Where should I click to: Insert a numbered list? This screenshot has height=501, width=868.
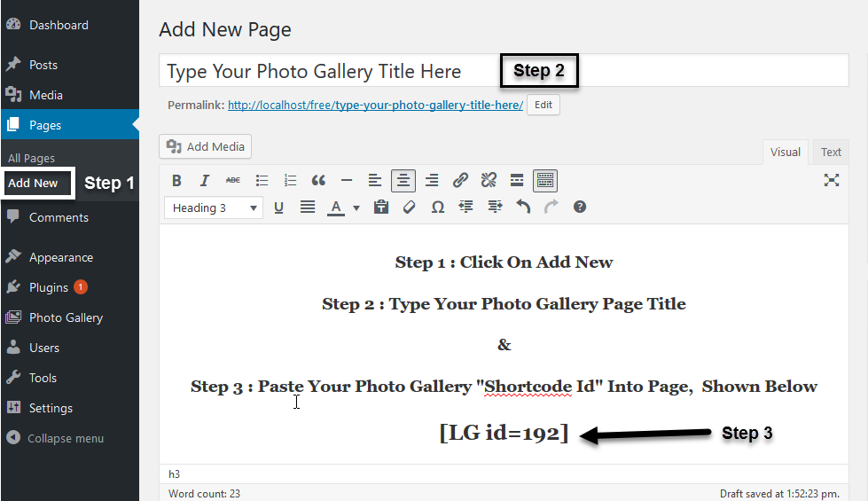[290, 181]
